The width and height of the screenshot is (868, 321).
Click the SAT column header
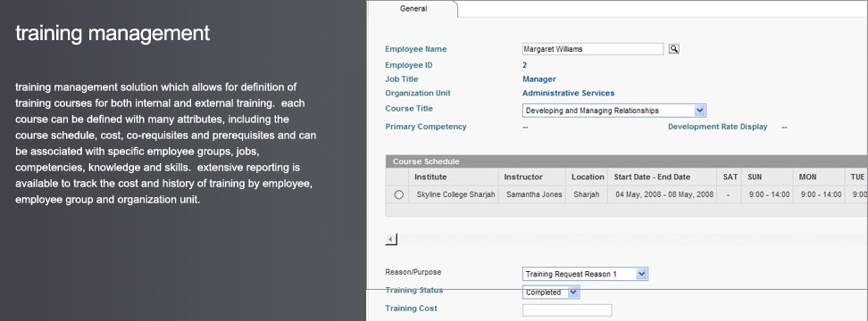point(730,177)
